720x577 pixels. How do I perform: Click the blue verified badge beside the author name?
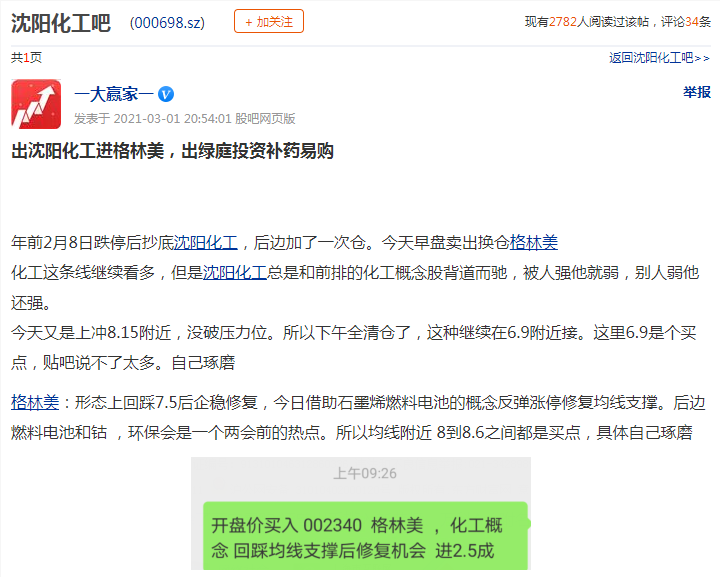[166, 94]
